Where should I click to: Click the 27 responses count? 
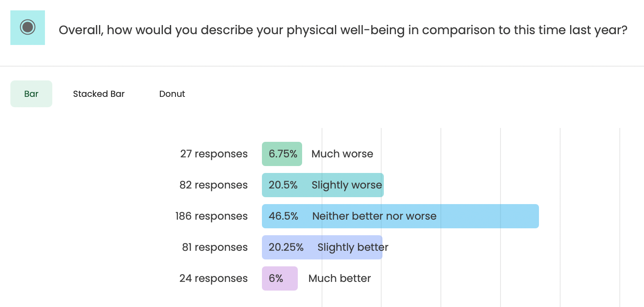[214, 154]
